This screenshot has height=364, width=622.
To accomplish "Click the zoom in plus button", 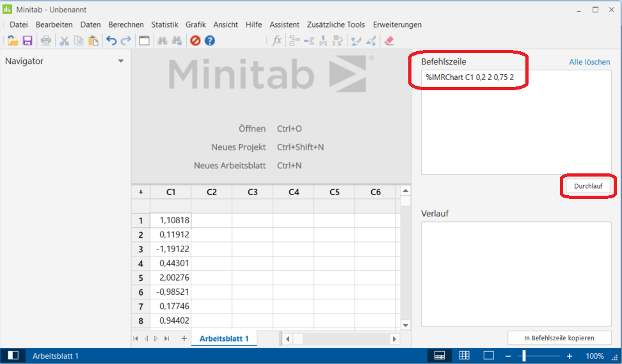I will 570,356.
